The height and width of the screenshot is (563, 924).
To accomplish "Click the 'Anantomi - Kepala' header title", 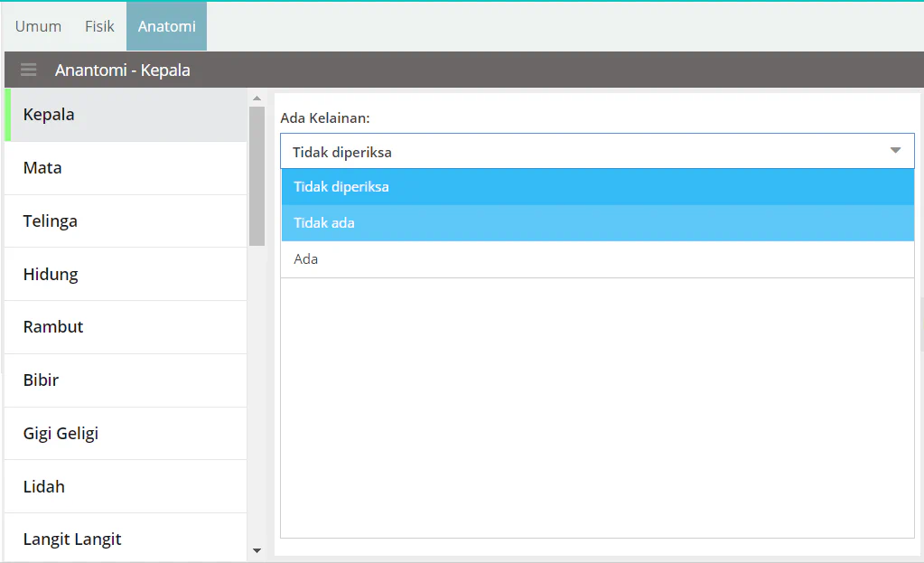I will tap(123, 70).
